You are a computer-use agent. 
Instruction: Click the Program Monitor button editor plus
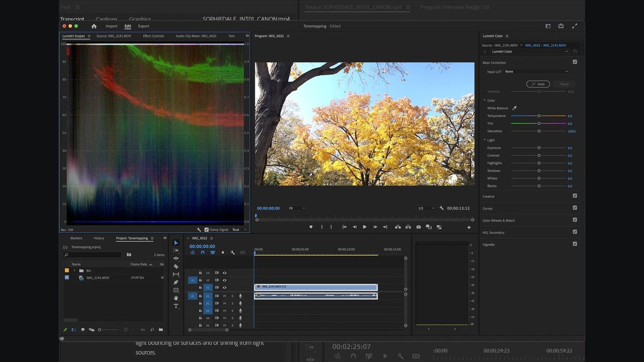coord(469,227)
